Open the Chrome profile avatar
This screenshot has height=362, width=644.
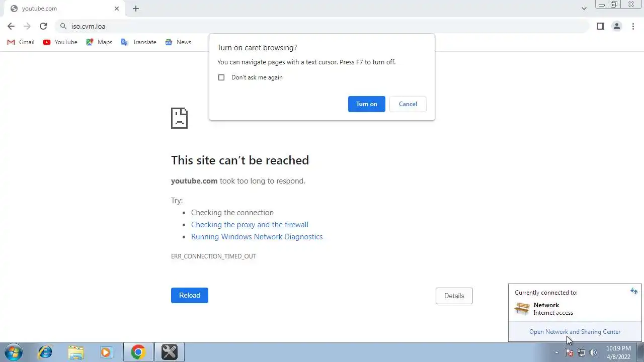click(617, 26)
